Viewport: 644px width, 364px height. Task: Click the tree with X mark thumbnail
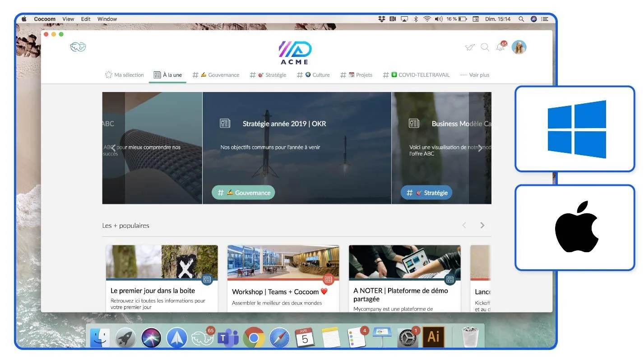pyautogui.click(x=162, y=262)
